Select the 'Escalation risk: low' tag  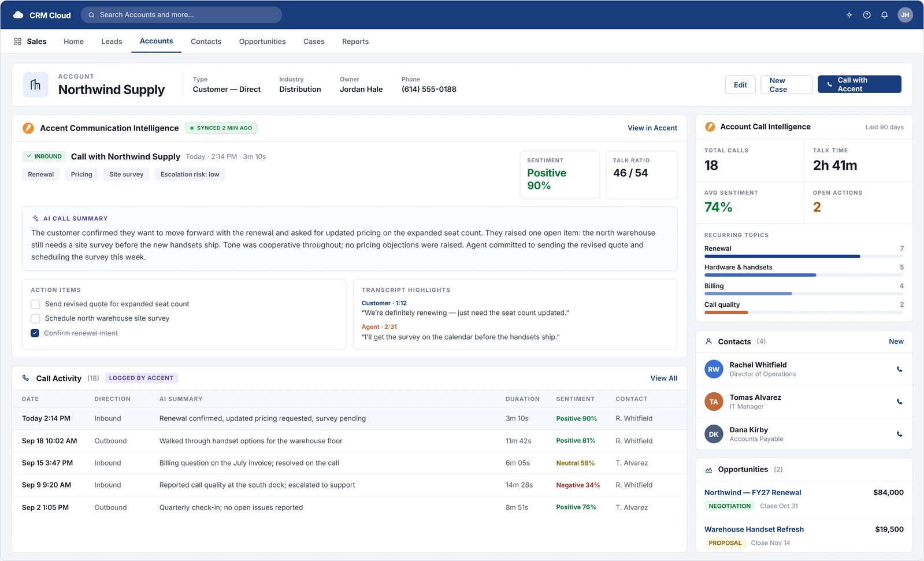click(190, 174)
